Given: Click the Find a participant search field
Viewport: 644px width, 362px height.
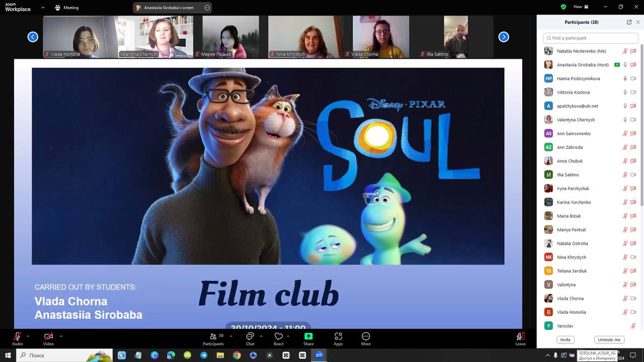Looking at the screenshot, I should pyautogui.click(x=591, y=38).
